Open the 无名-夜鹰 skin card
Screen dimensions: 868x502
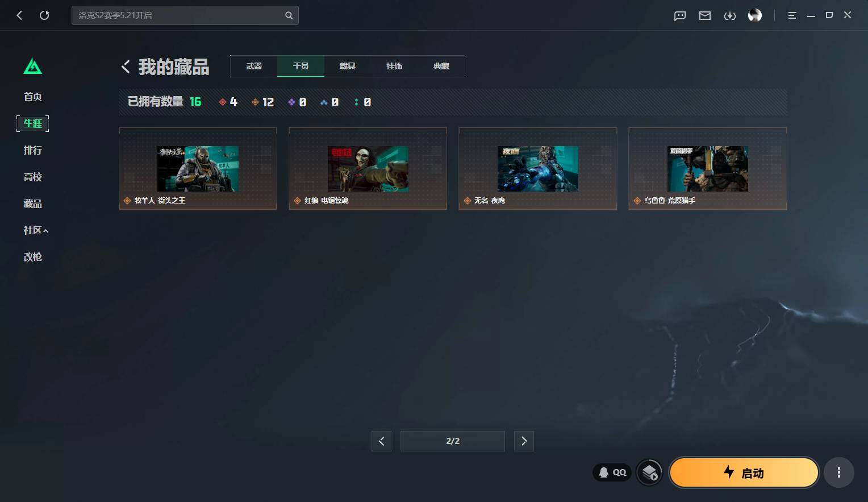tap(537, 168)
